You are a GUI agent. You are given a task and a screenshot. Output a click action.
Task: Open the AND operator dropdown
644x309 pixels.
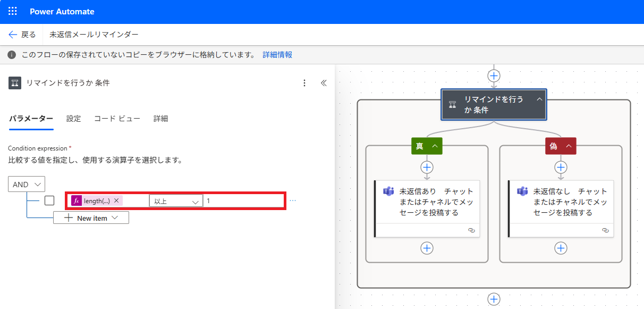coord(26,183)
